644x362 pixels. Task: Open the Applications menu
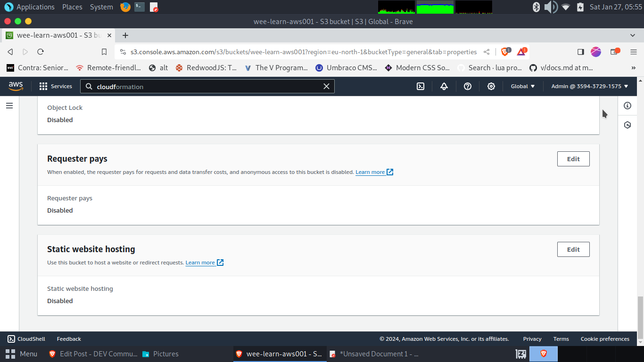(x=29, y=7)
